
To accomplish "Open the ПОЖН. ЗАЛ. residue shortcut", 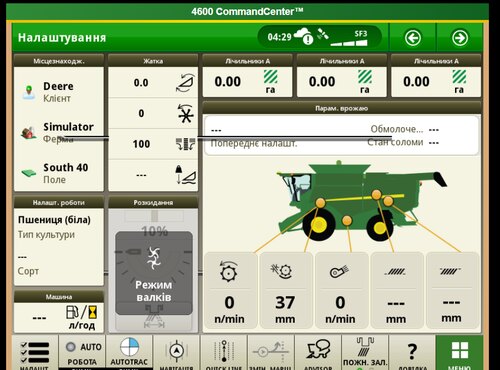I will coord(365,353).
